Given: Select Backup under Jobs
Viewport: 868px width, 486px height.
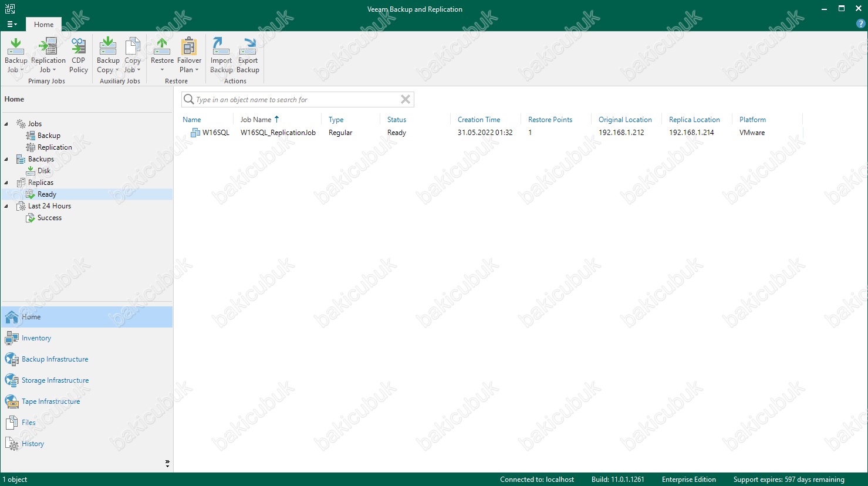Looking at the screenshot, I should pyautogui.click(x=49, y=136).
